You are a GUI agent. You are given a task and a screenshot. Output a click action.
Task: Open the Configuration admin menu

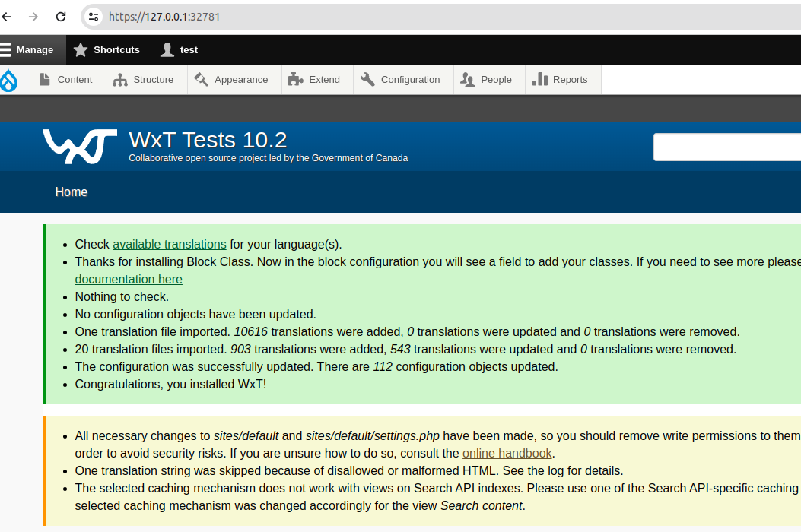click(403, 80)
